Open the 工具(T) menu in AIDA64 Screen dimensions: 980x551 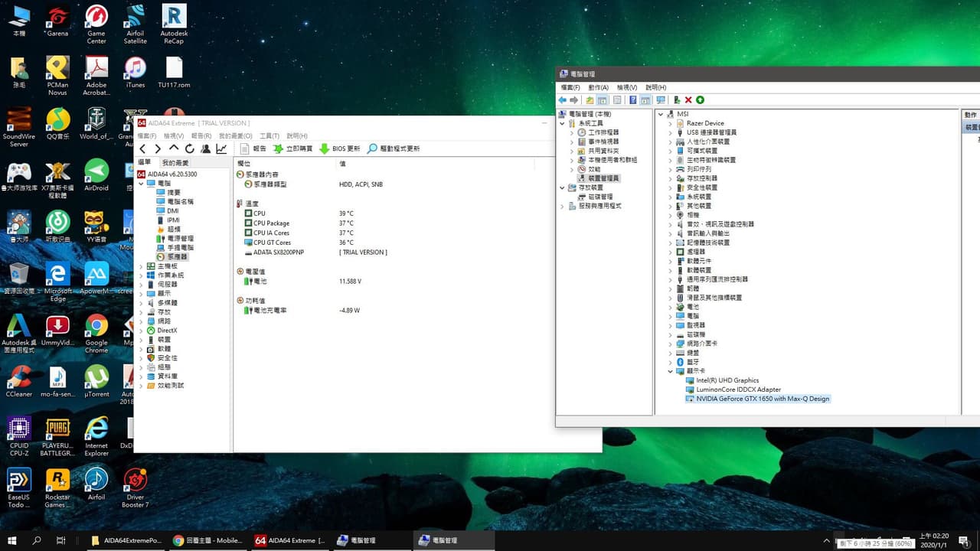tap(269, 135)
